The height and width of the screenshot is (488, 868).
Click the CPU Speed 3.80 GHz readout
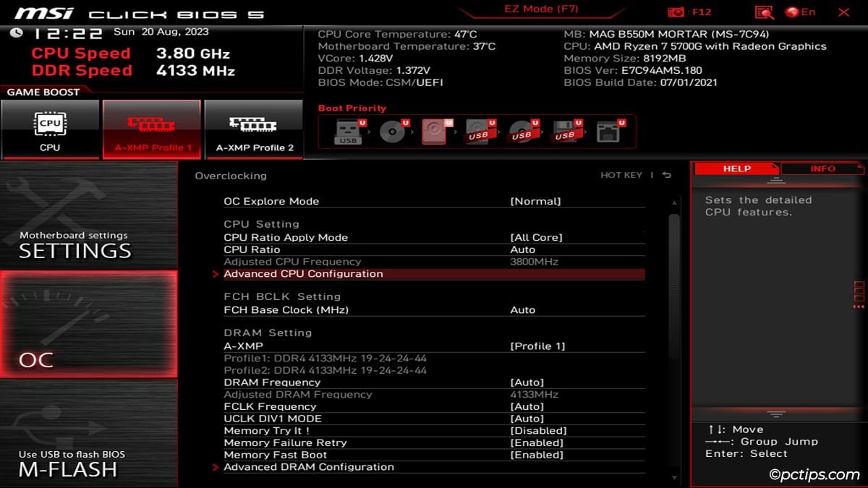pyautogui.click(x=131, y=53)
